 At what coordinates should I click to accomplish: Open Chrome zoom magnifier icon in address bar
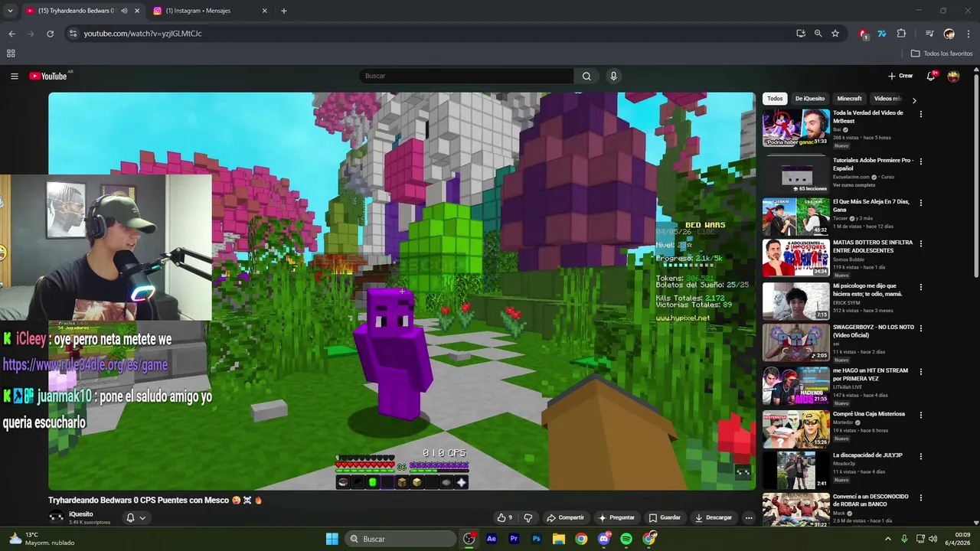point(818,34)
